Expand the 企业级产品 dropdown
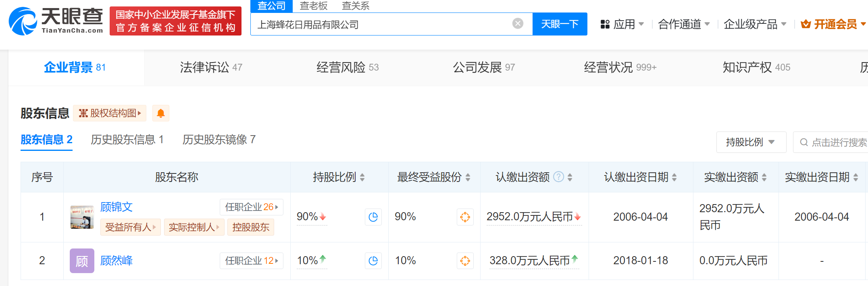Screen dimensions: 868x286 [754, 25]
